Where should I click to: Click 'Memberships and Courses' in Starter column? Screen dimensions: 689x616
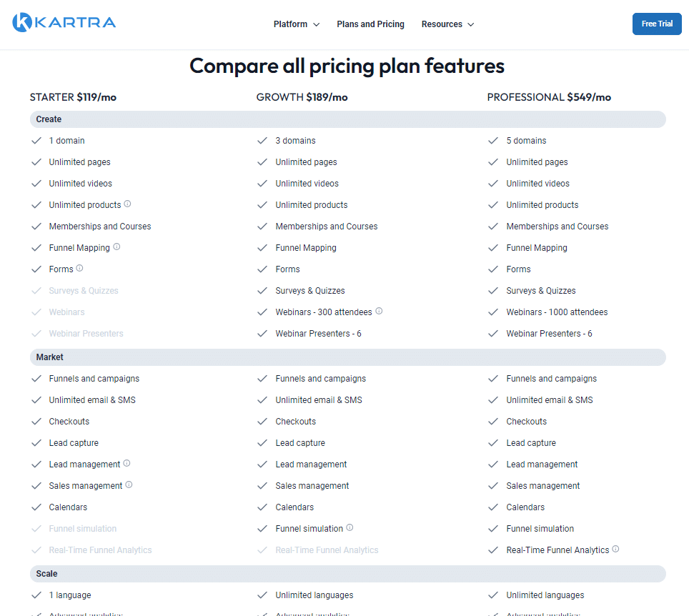pos(100,227)
